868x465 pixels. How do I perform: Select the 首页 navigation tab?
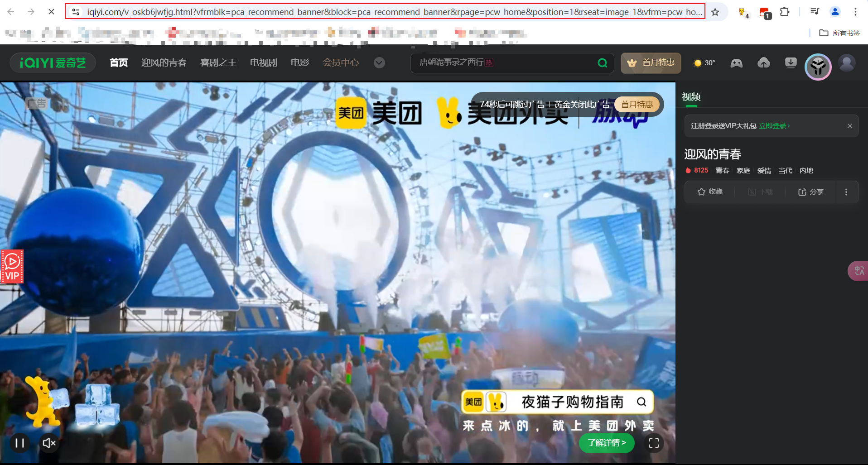coord(119,62)
